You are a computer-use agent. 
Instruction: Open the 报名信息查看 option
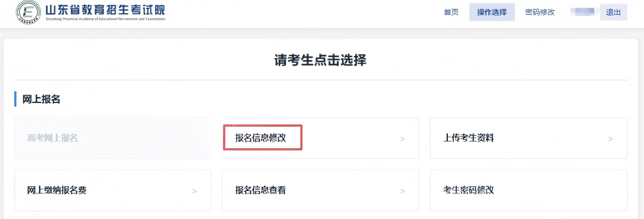[320, 190]
